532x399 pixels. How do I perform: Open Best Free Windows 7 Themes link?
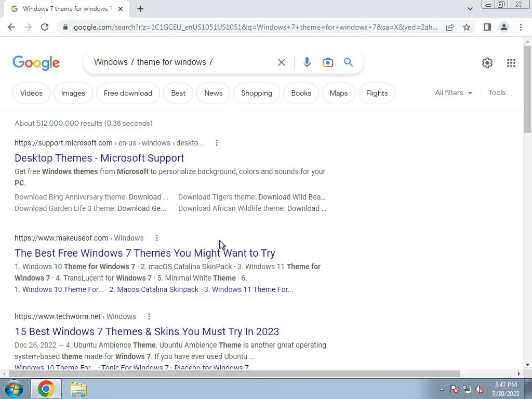pos(145,253)
